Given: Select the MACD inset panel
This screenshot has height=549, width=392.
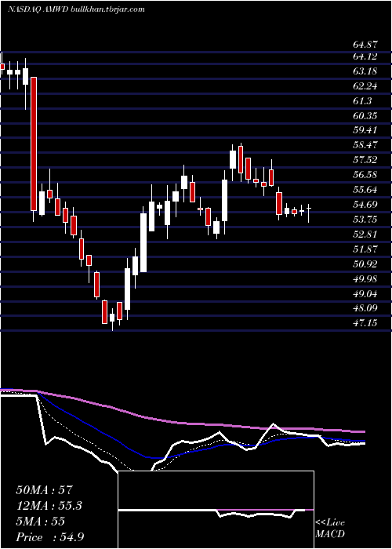Looking at the screenshot, I should (216, 510).
